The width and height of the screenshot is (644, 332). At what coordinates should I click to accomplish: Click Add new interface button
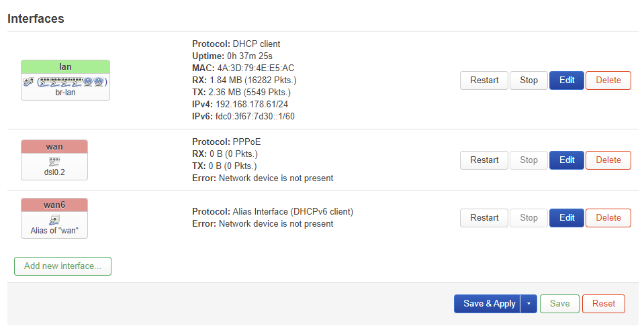click(x=62, y=266)
